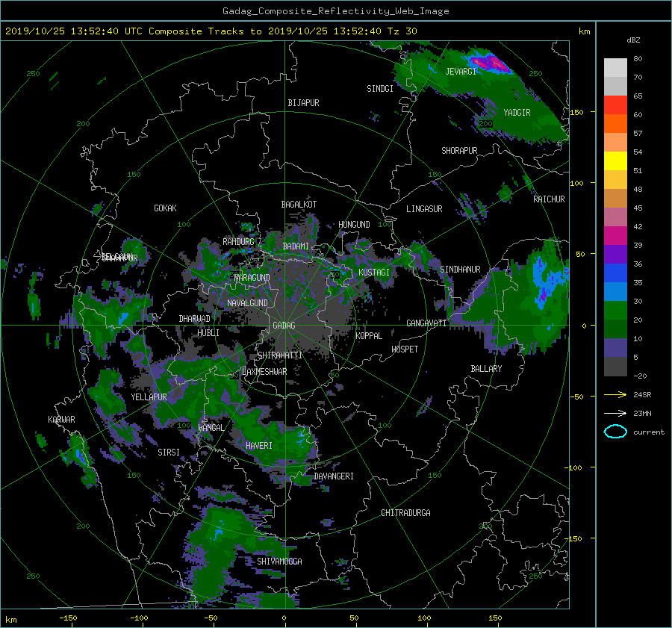Click the GOKAK town label
Viewport: 672px width, 628px height.
click(165, 208)
